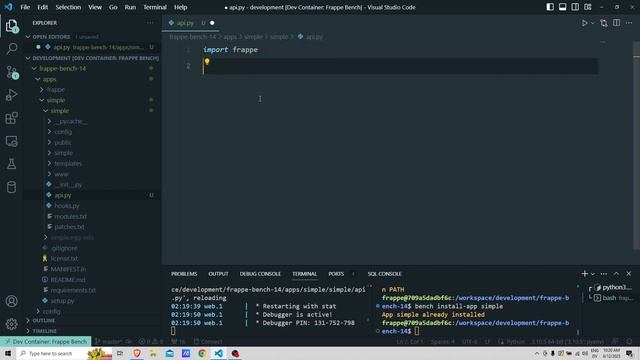This screenshot has width=640, height=360.
Task: Open the View menu
Action: (95, 7)
